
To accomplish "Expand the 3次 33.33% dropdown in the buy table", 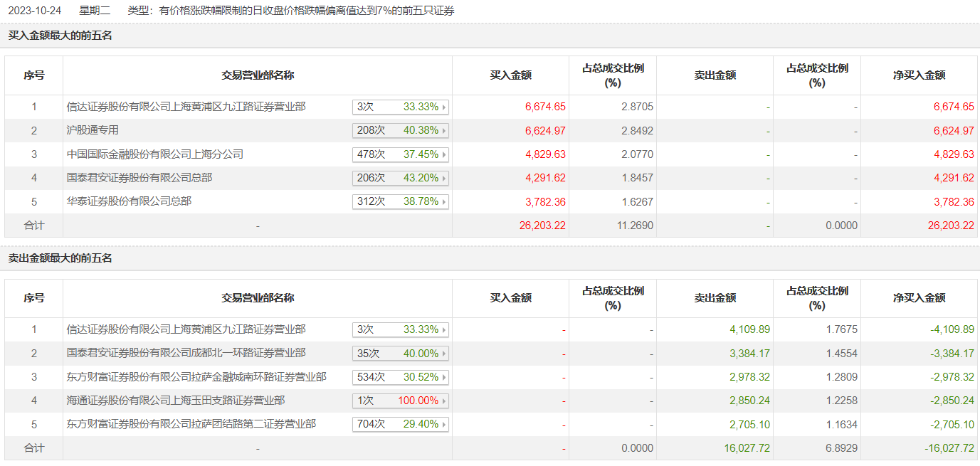I will [401, 107].
